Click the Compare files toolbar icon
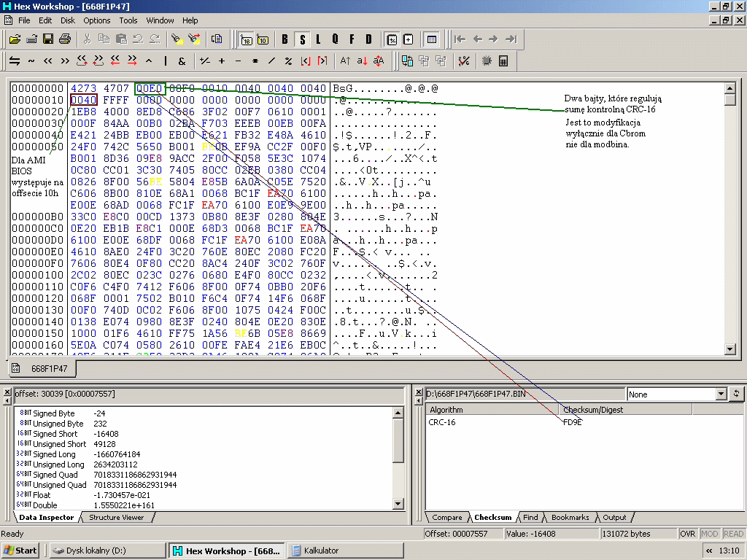 408,61
